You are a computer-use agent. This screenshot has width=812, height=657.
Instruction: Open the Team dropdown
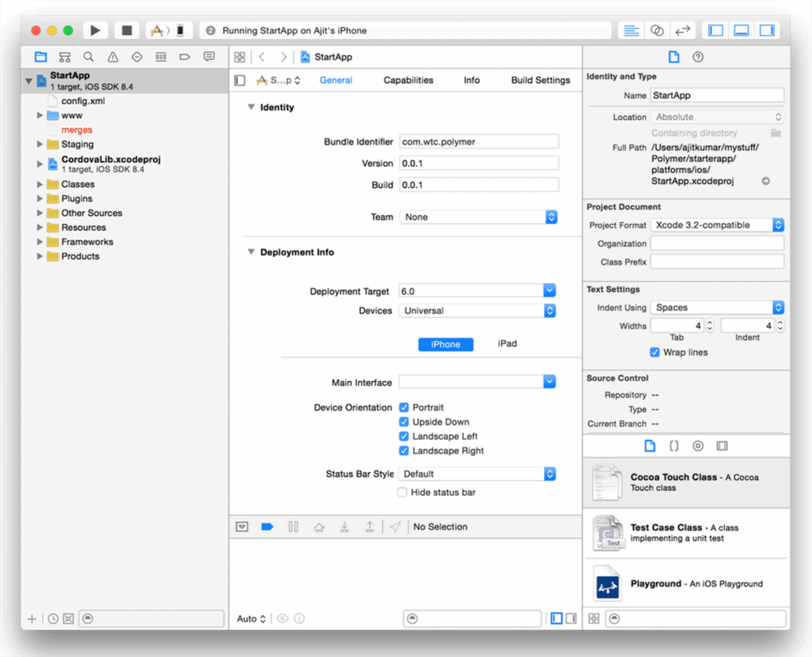(478, 218)
